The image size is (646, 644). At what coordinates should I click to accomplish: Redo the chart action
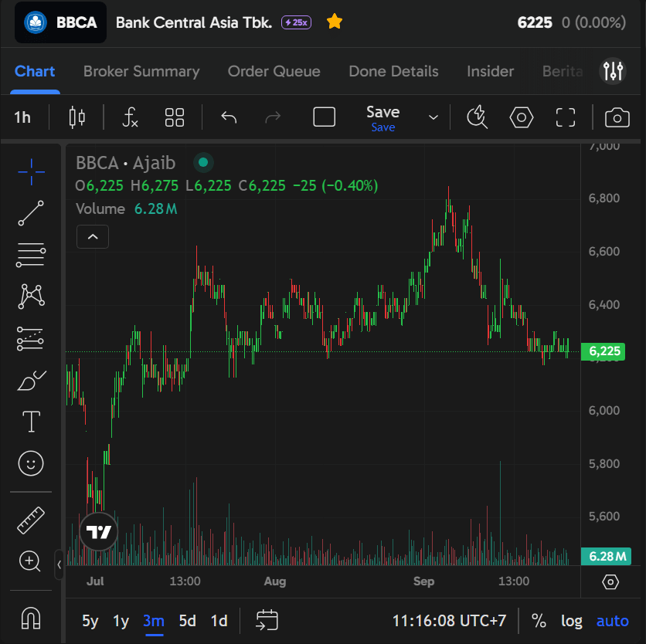coord(273,117)
